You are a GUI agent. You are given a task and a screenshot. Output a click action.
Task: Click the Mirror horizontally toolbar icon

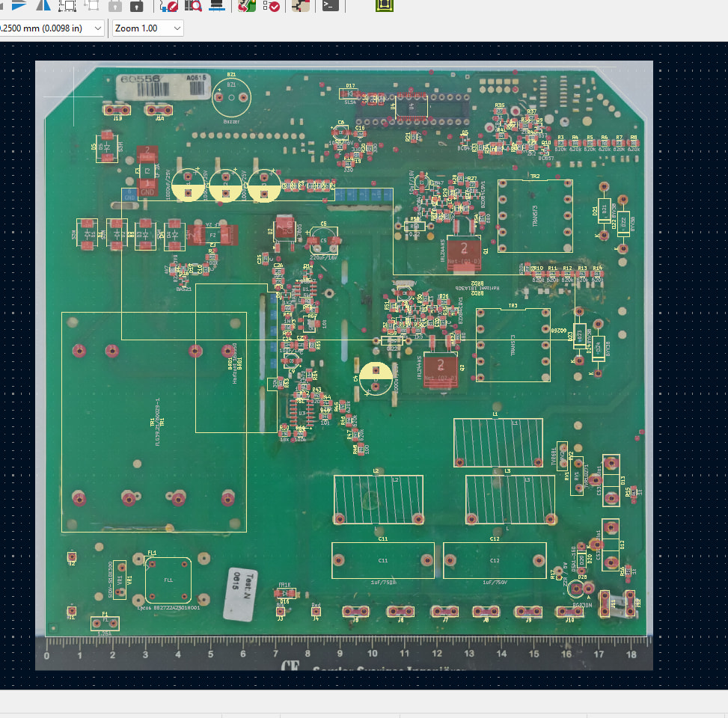click(x=43, y=5)
